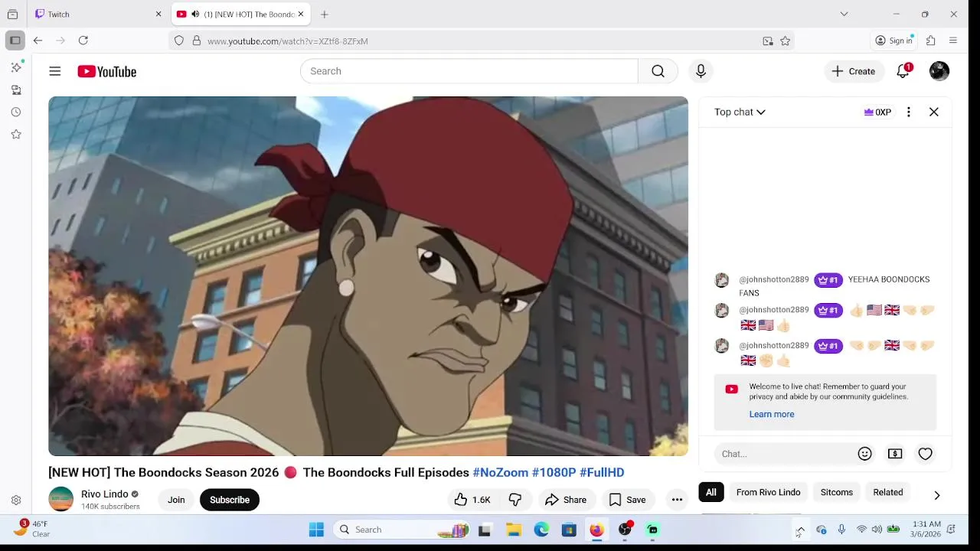Viewport: 980px width, 551px height.
Task: Open the #NoZoom hashtag link
Action: click(x=500, y=472)
